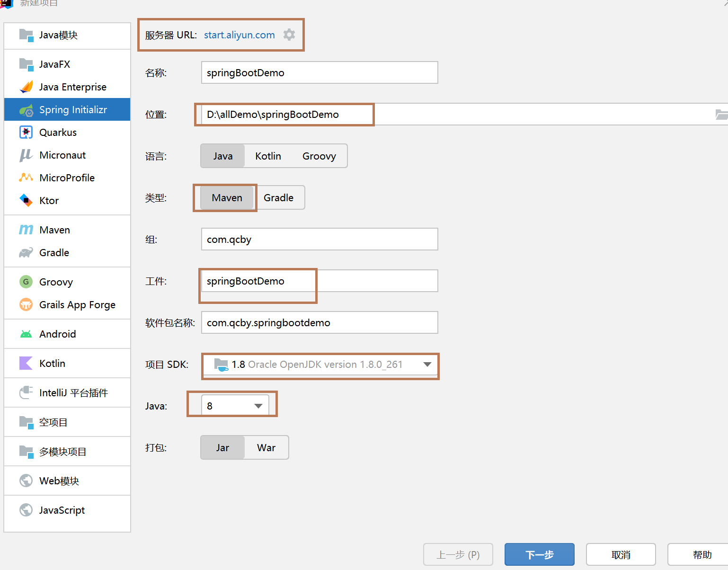Choose Maven project type
Screen dimensions: 728x570
click(227, 198)
